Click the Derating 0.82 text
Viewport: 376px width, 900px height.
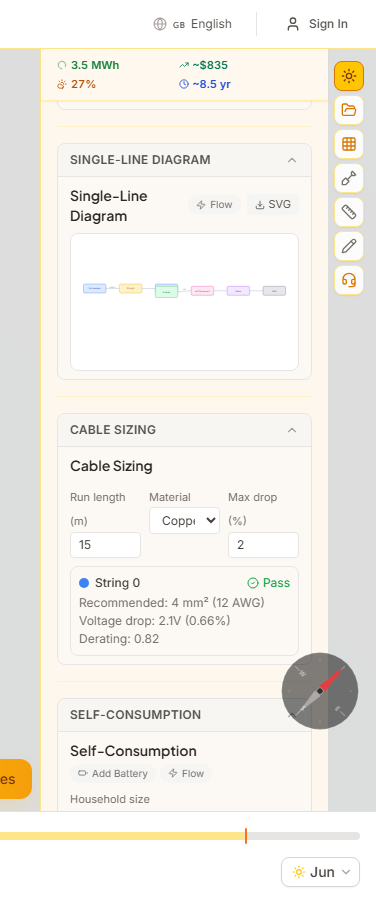pyautogui.click(x=119, y=639)
